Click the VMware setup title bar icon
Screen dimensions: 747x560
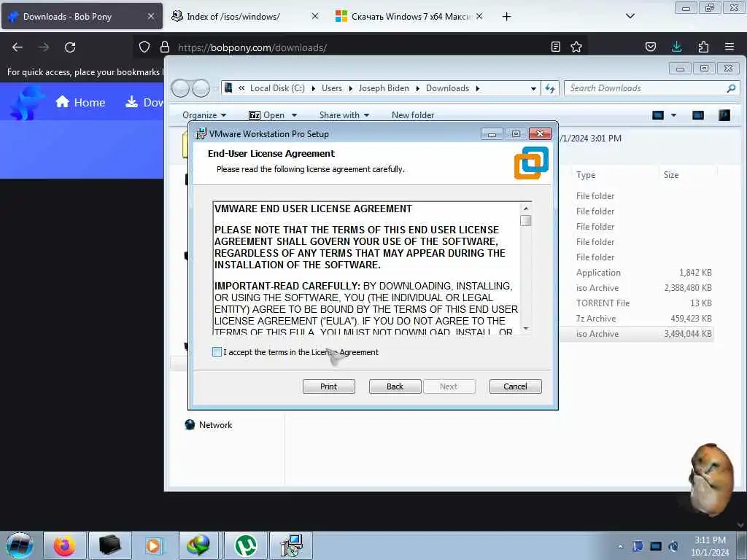pyautogui.click(x=201, y=134)
